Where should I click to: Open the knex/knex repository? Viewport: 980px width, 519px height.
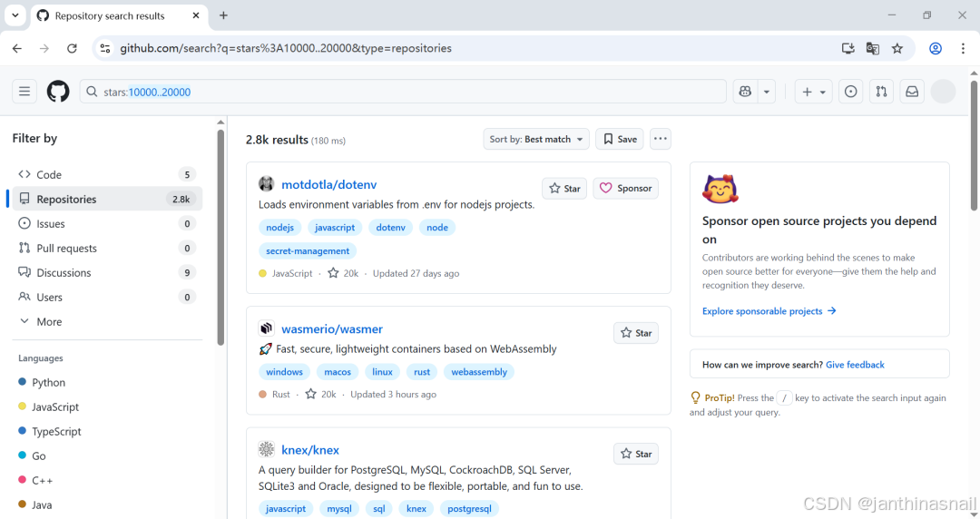pos(310,450)
